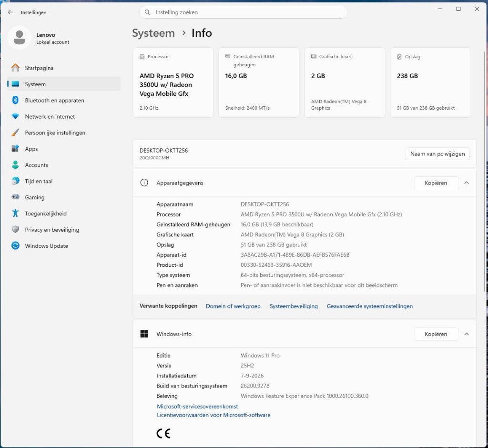Image resolution: width=488 pixels, height=448 pixels.
Task: Open Domein of werkgroep link
Action: point(233,306)
